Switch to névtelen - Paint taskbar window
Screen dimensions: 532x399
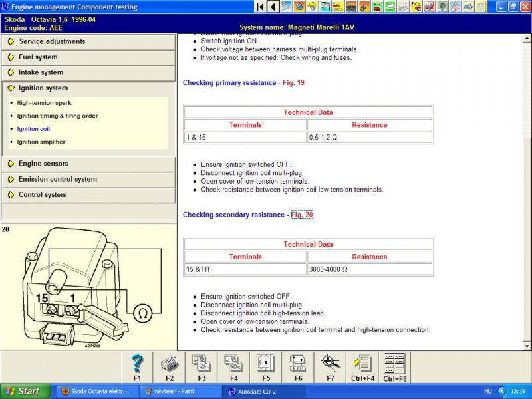179,391
